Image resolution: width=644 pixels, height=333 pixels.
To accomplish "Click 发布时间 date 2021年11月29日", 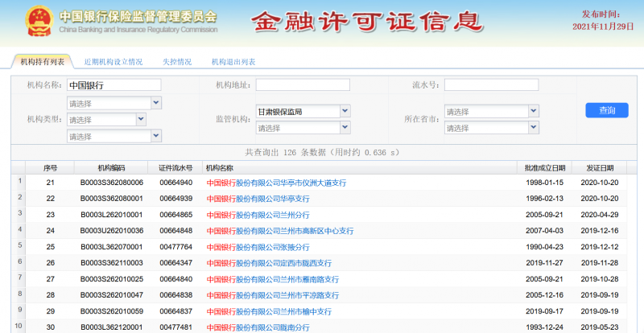I will tap(603, 27).
